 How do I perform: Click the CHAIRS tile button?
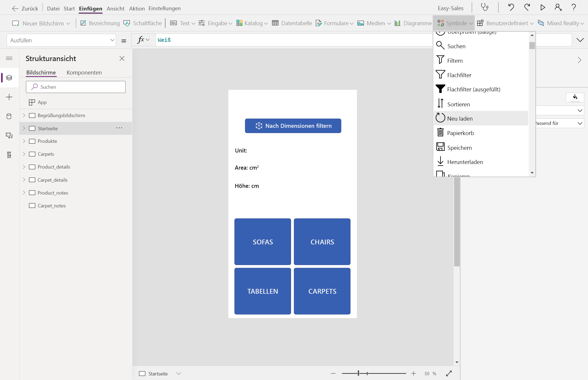pos(322,242)
